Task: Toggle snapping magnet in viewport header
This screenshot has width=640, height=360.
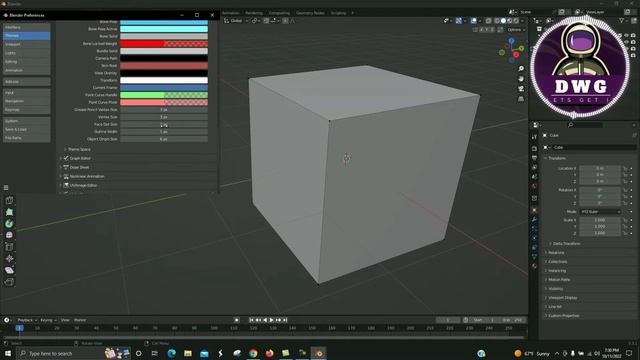Action: [x=267, y=20]
